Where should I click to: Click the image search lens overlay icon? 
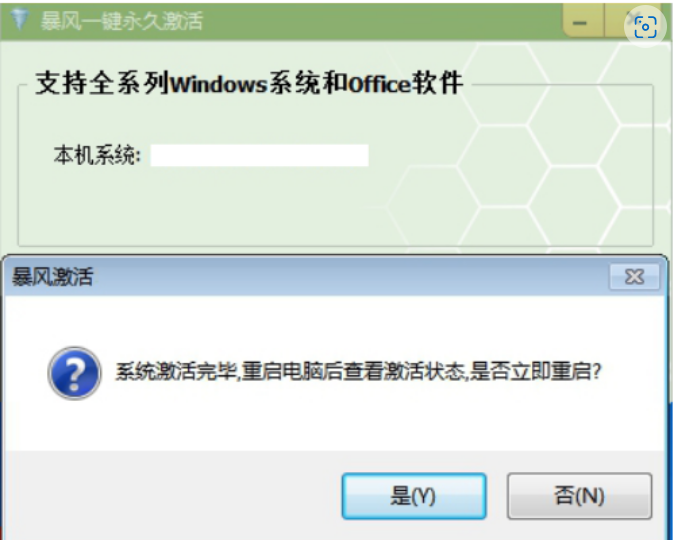click(x=645, y=27)
